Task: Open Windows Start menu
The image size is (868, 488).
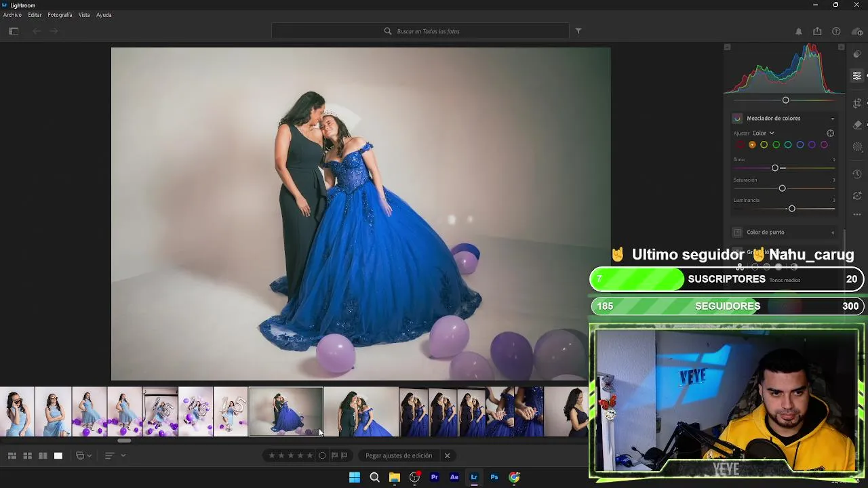Action: pyautogui.click(x=355, y=478)
